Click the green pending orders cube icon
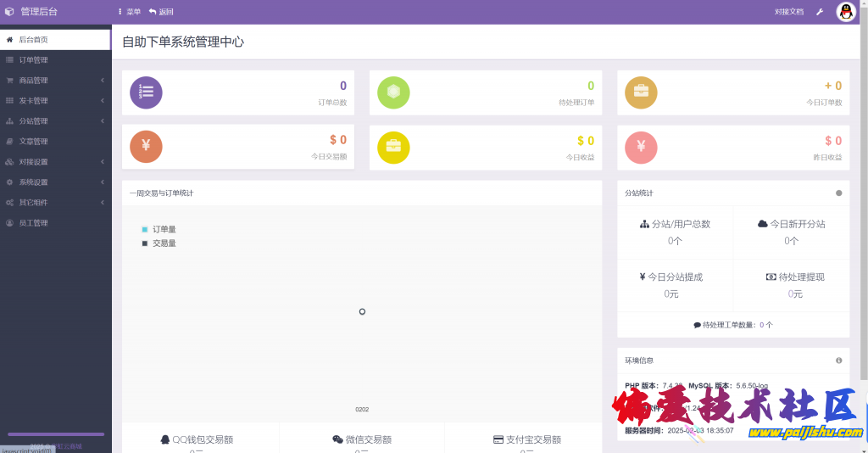 click(x=393, y=92)
